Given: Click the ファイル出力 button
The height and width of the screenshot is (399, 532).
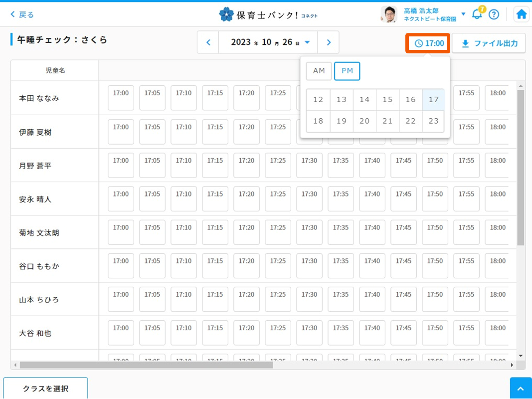Looking at the screenshot, I should pos(489,43).
